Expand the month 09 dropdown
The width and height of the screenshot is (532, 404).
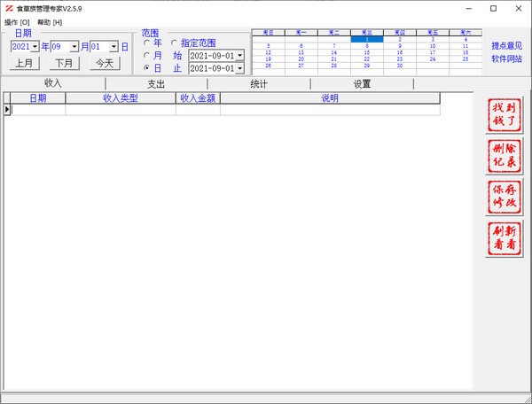click(74, 47)
